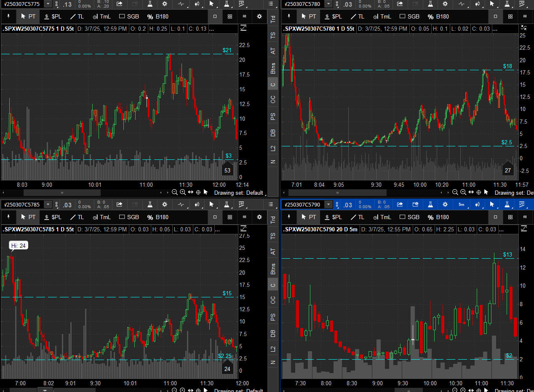Toggle single-chart drawing mode in C5780 toolbar

[x=496, y=17]
